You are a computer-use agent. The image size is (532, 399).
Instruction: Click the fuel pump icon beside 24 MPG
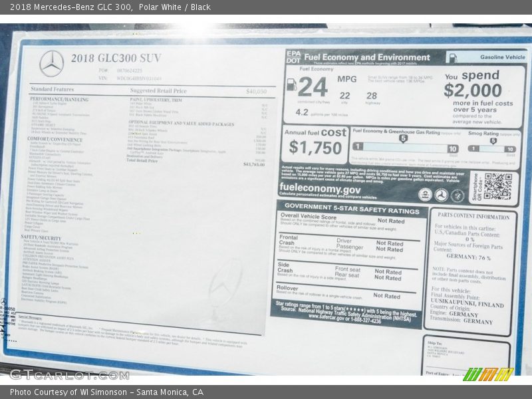click(x=291, y=84)
